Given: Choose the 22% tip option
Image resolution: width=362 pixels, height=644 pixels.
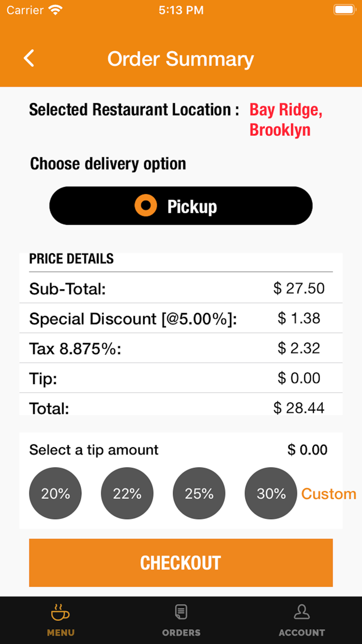Looking at the screenshot, I should pyautogui.click(x=127, y=493).
